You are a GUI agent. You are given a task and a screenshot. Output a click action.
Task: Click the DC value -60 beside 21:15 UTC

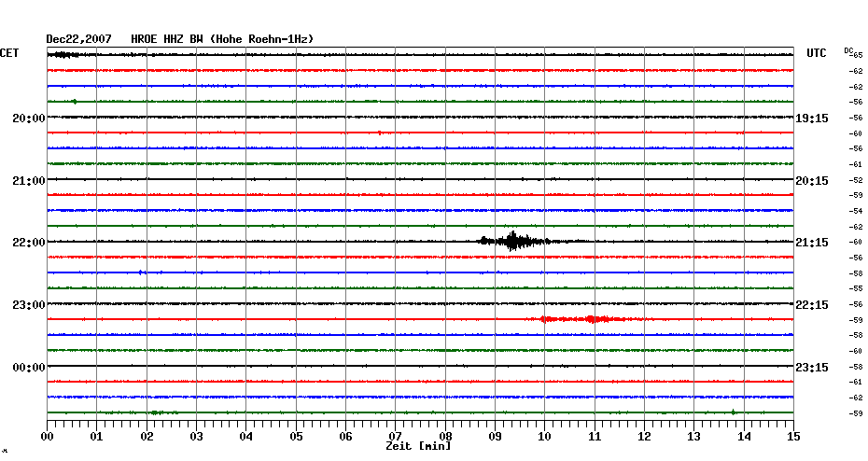[x=856, y=243]
